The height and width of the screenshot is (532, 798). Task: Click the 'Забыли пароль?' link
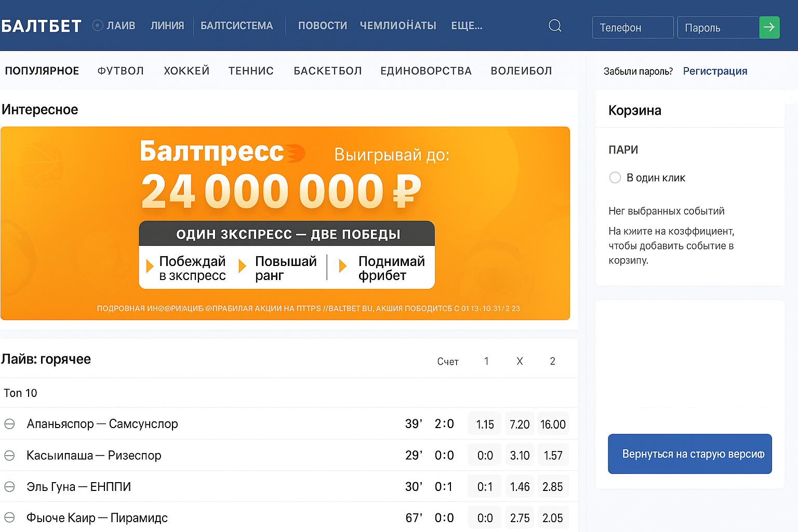click(x=638, y=71)
